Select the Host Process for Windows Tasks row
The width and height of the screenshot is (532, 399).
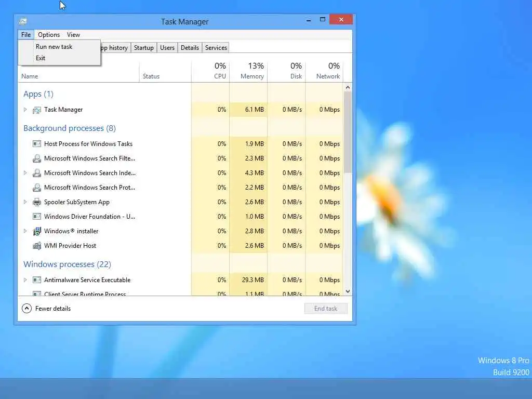(x=180, y=144)
